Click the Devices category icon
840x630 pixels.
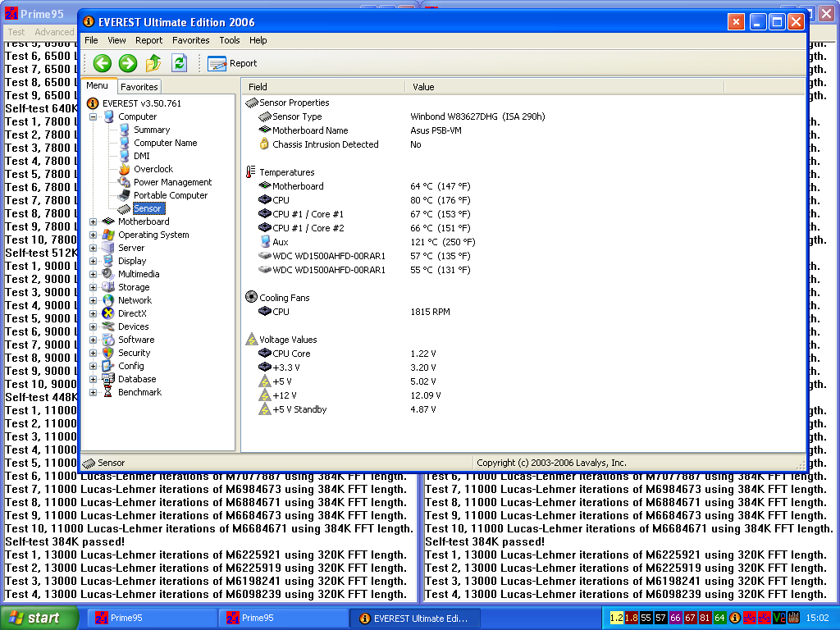coord(108,326)
